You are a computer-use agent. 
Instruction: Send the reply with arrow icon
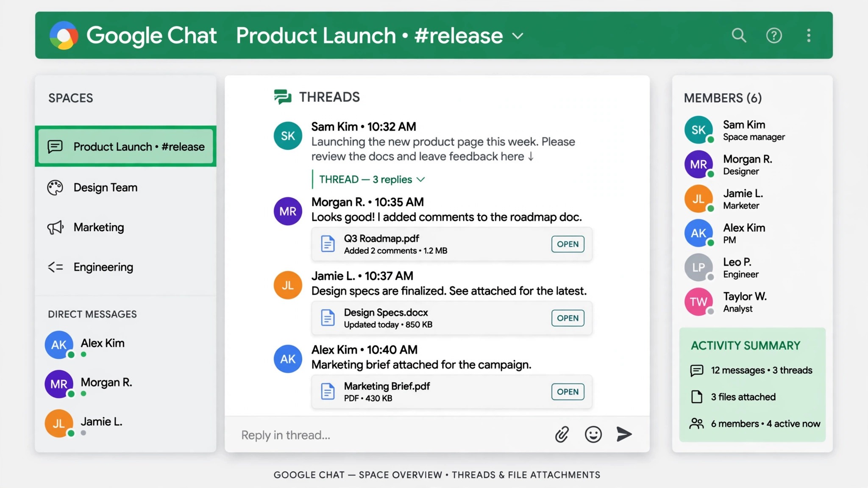(x=624, y=434)
